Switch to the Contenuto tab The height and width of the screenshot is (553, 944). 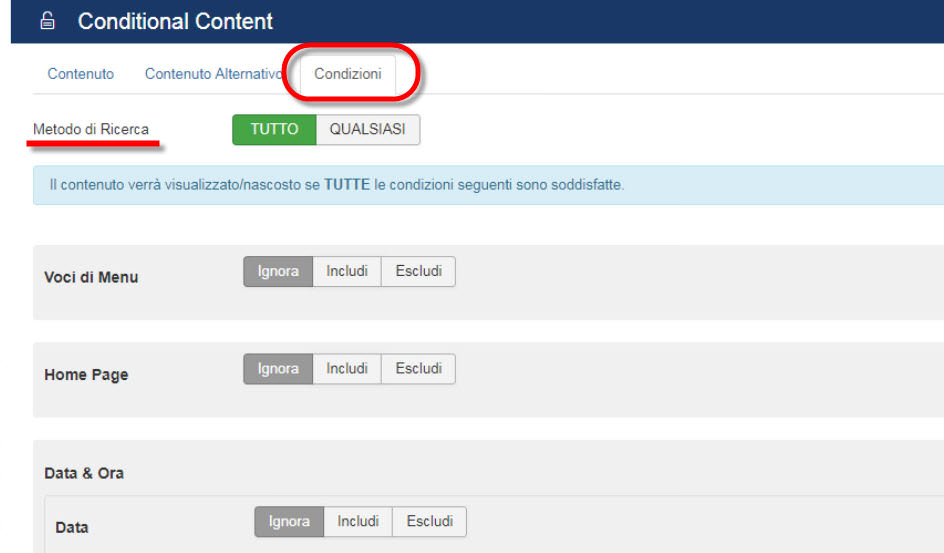(81, 74)
